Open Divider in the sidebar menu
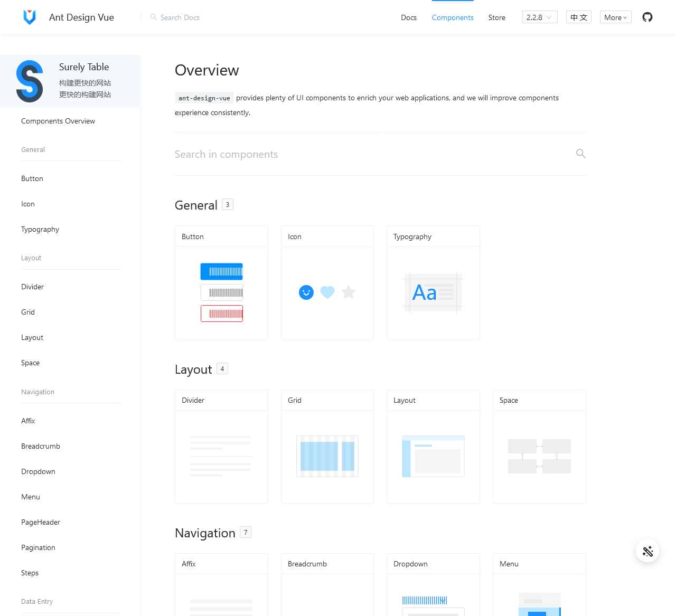Image resolution: width=676 pixels, height=616 pixels. pos(32,287)
